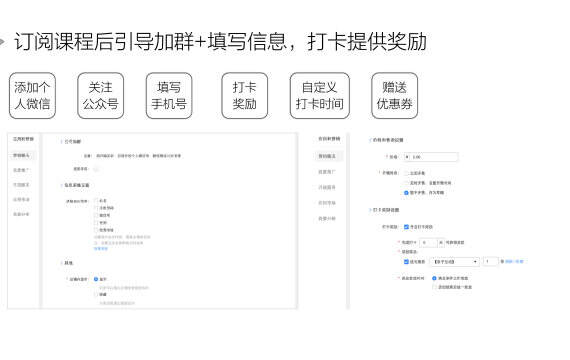Uncheck the checked box beside the dropdown
The height and width of the screenshot is (360, 570).
coord(406,261)
